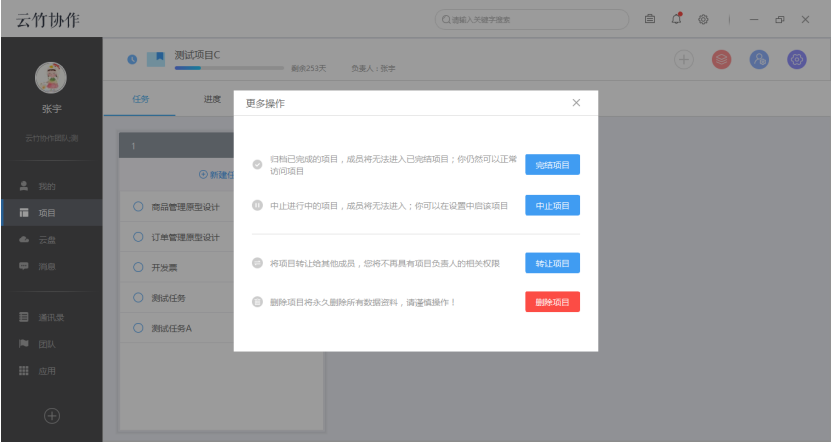Open the briefcase icon in the title bar
Image resolution: width=832 pixels, height=442 pixels.
point(650,19)
